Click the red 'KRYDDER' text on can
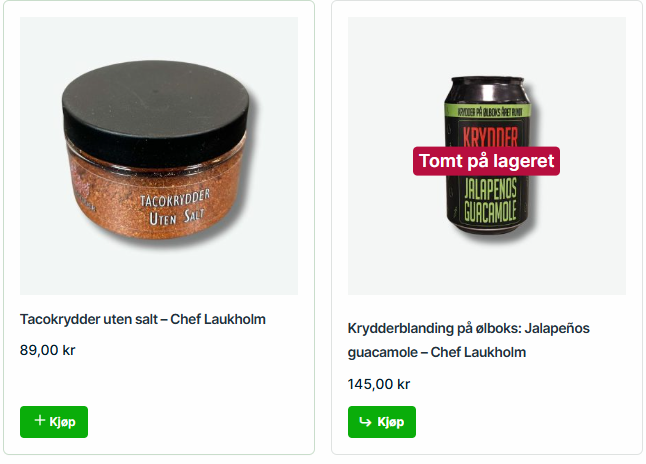Screen dimensions: 646x464 point(490,137)
